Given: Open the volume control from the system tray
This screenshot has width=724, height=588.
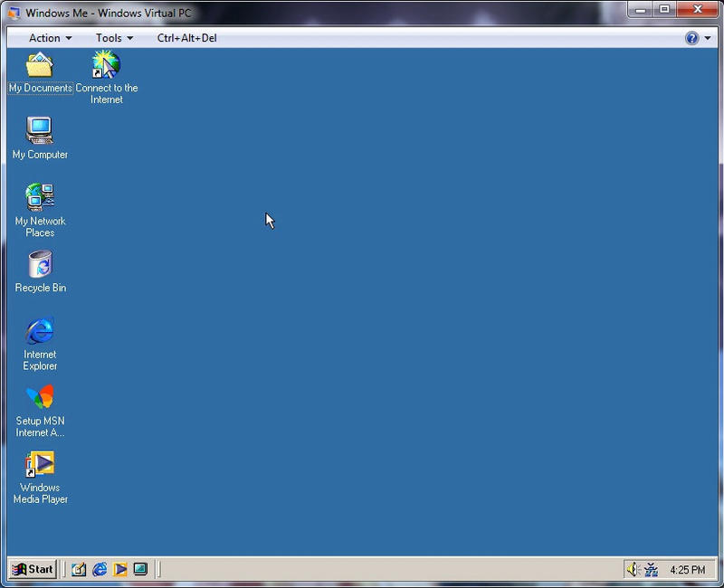Looking at the screenshot, I should (x=631, y=570).
